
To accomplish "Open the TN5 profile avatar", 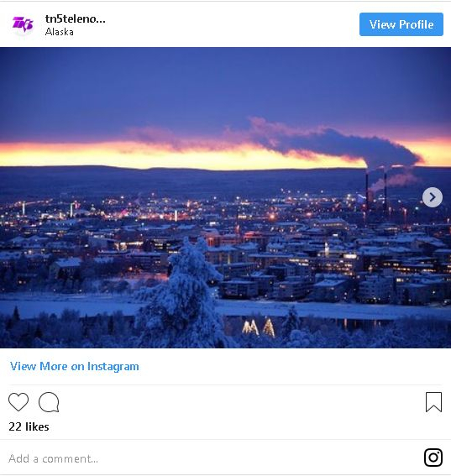I will [23, 24].
